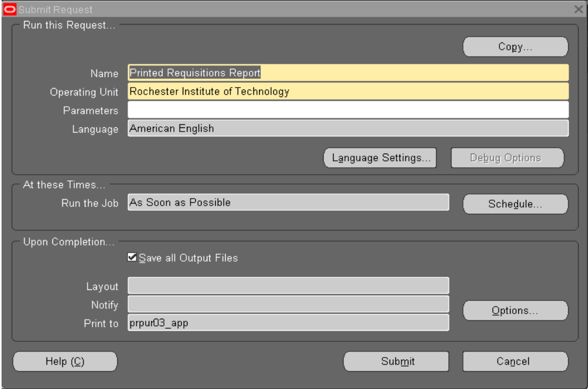Open the Copy... request dialog
Screen dimensions: 588x389
point(515,47)
